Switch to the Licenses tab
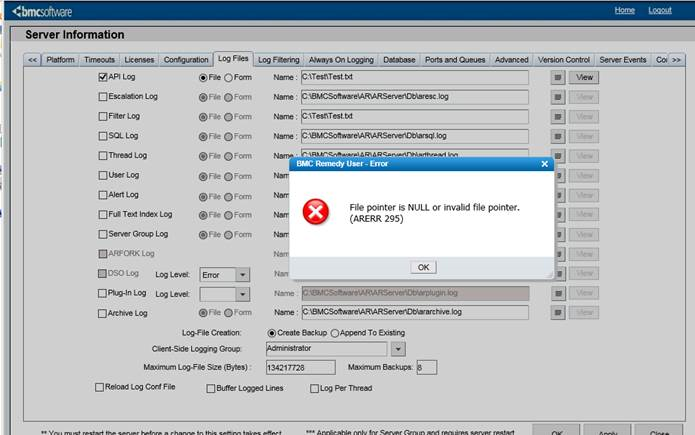 click(139, 60)
